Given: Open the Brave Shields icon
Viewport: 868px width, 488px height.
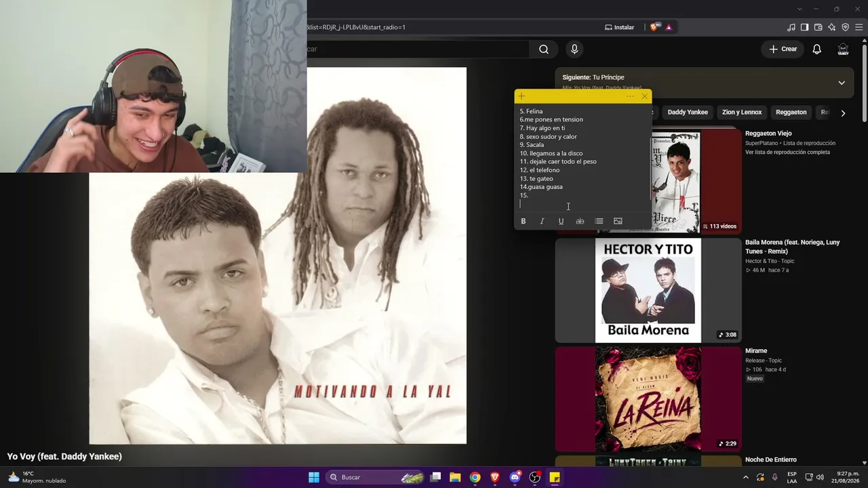Looking at the screenshot, I should (x=654, y=27).
